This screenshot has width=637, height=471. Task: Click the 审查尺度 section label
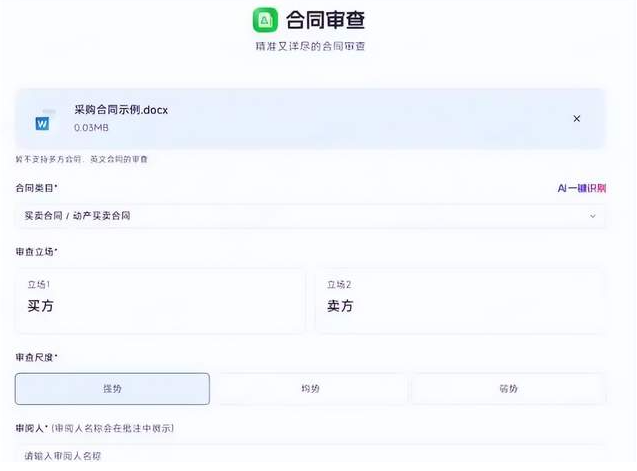(x=36, y=357)
